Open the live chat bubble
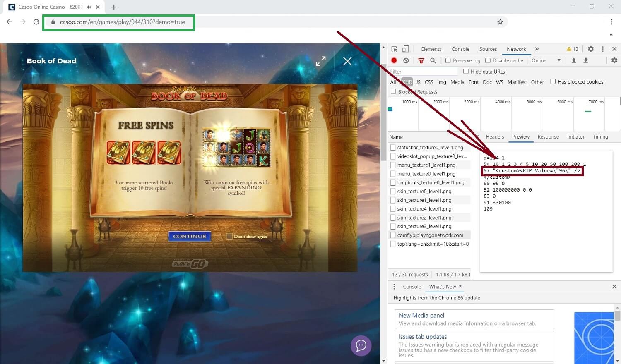This screenshot has height=364, width=621. (x=361, y=345)
